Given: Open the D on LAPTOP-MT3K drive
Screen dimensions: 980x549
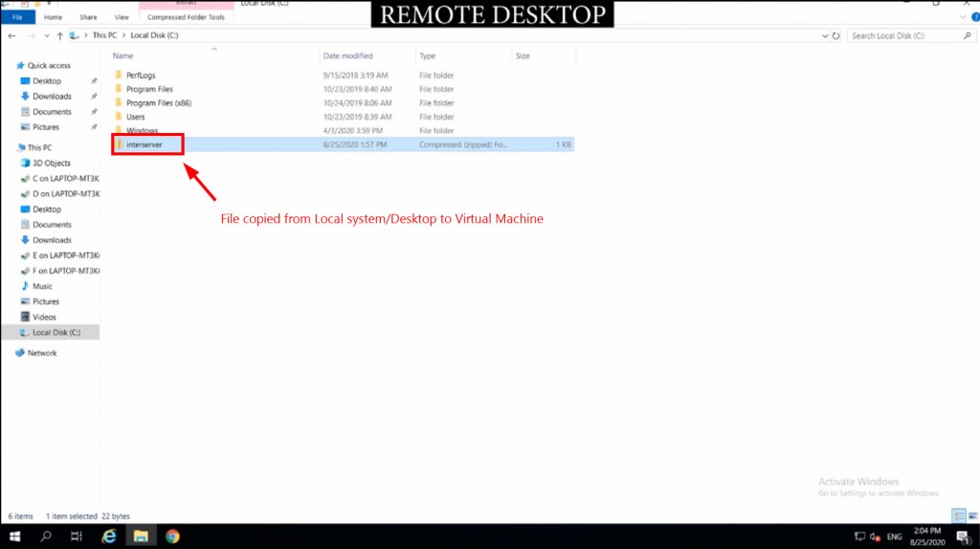Looking at the screenshot, I should tap(66, 193).
